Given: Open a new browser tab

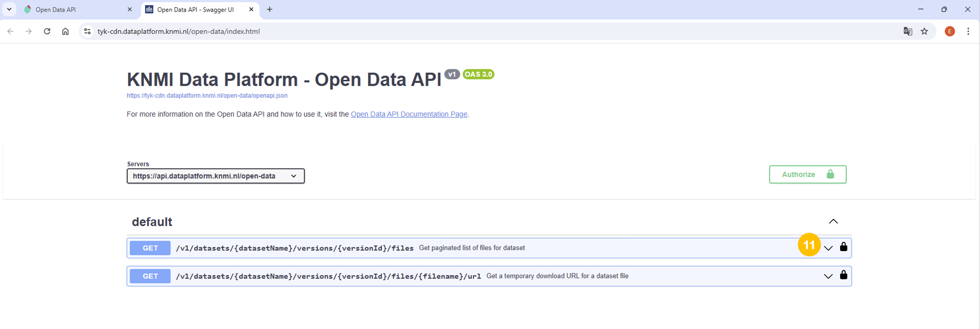Looking at the screenshot, I should click(x=270, y=10).
